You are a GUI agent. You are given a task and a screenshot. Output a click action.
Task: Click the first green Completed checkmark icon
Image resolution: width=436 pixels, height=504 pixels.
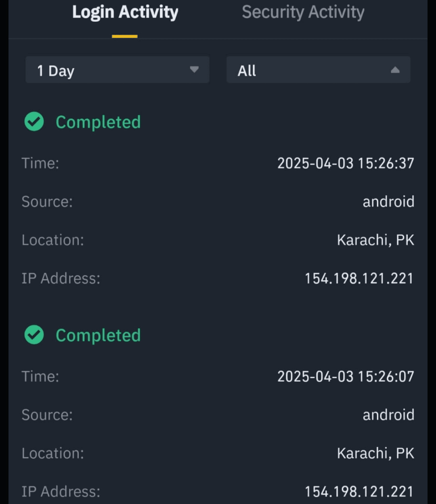tap(34, 122)
